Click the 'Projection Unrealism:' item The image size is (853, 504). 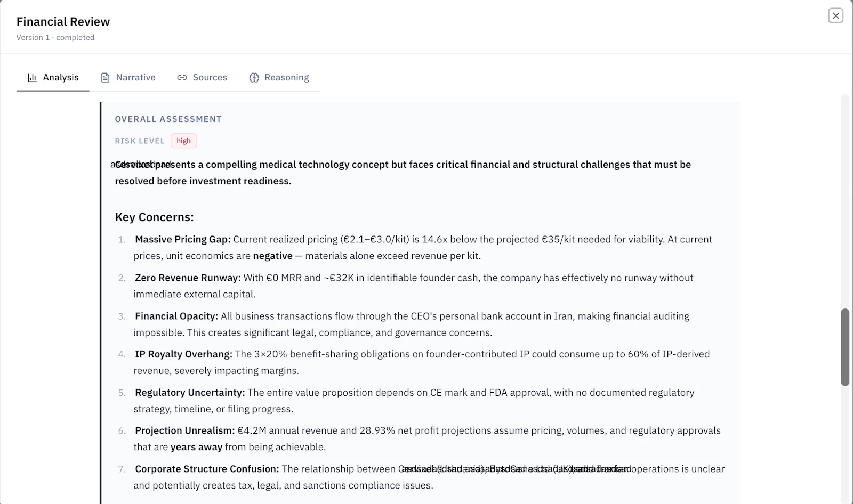[185, 430]
